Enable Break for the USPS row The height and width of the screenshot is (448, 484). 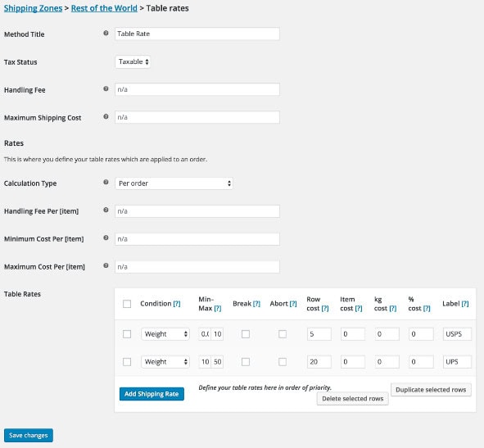246,334
